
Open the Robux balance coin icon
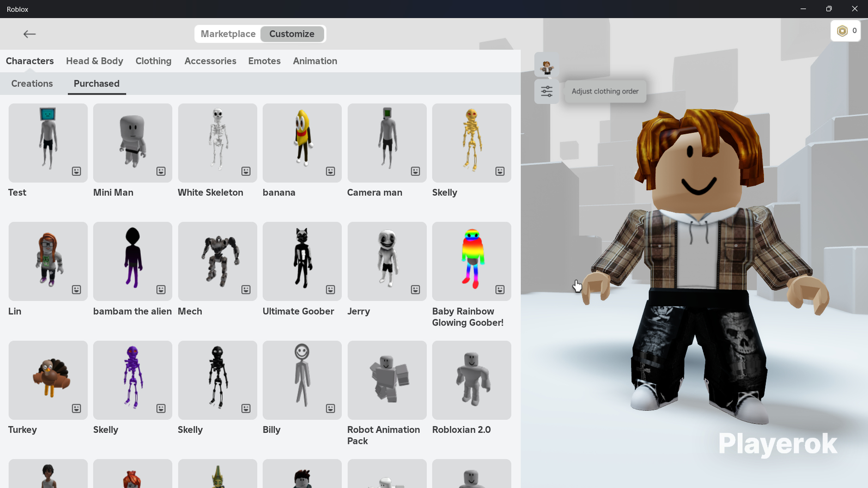[x=842, y=31]
